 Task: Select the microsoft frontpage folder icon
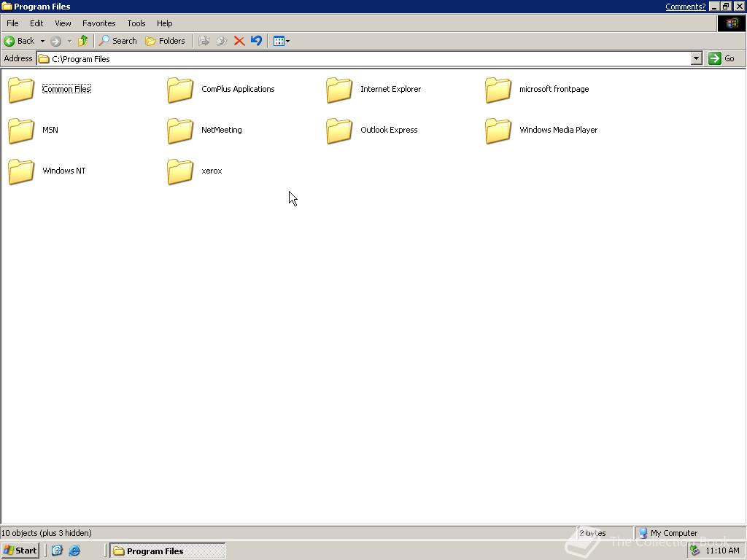(x=498, y=90)
